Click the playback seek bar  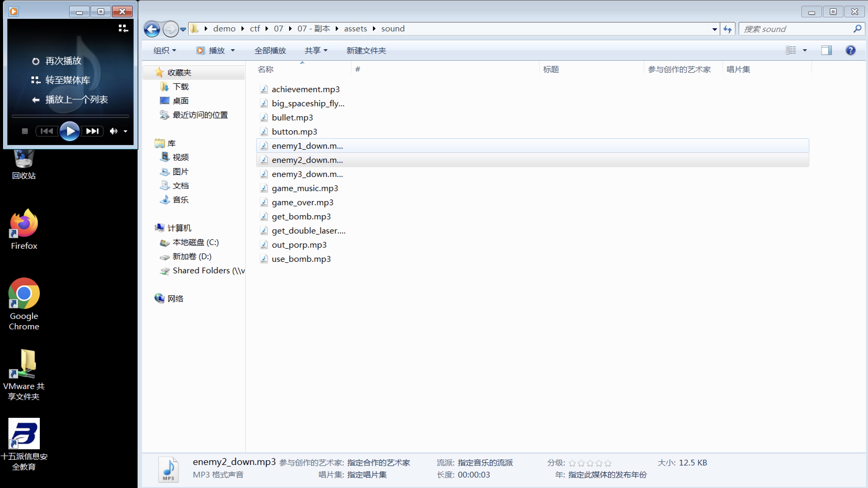click(70, 116)
